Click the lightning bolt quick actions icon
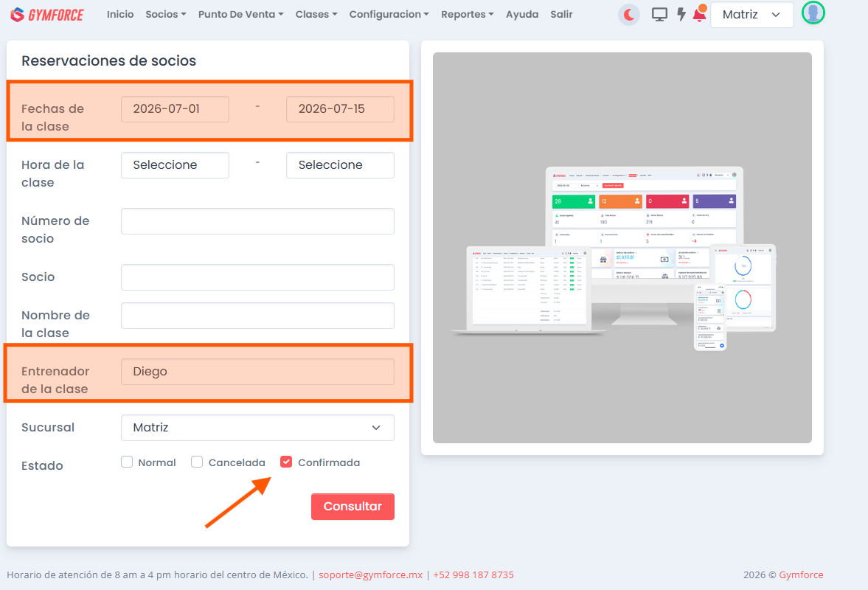The height and width of the screenshot is (590, 868). 681,15
